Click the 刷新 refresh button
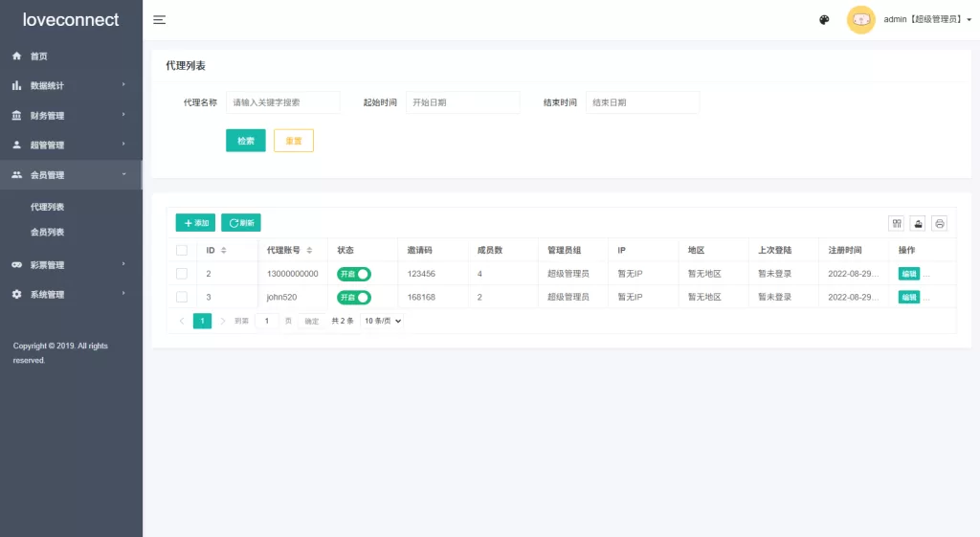The image size is (980, 537). pyautogui.click(x=241, y=222)
